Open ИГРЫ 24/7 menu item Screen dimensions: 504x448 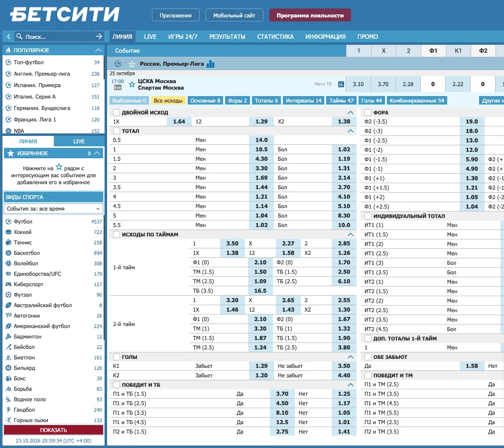point(183,37)
